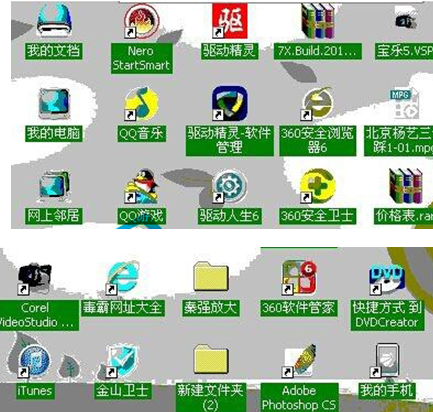Launch the iTunes shortcut icon
Image resolution: width=433 pixels, height=412 pixels.
pyautogui.click(x=35, y=361)
